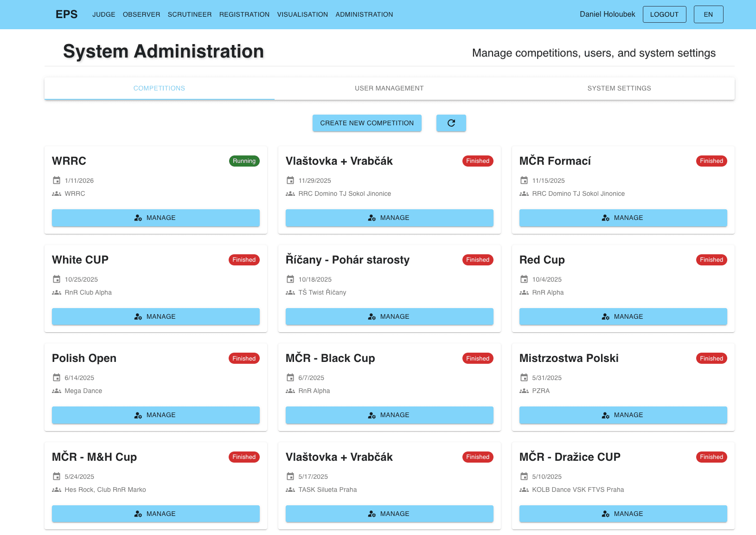Select the Competitions tab
Screen dimensions: 756x535
point(159,88)
